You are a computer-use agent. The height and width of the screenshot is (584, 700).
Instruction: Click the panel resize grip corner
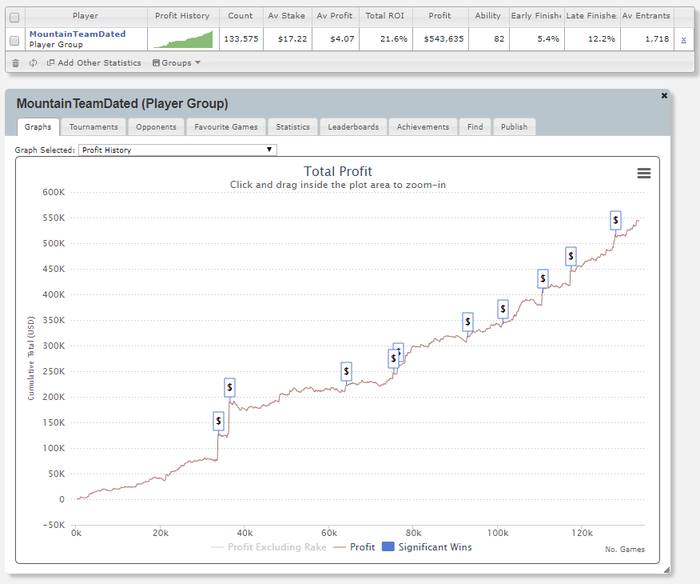667,570
